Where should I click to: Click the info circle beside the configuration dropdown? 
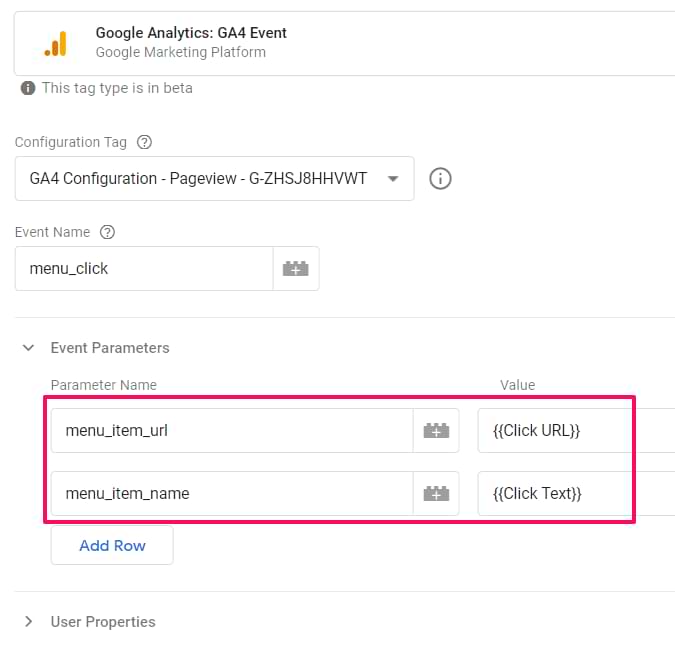click(x=440, y=179)
